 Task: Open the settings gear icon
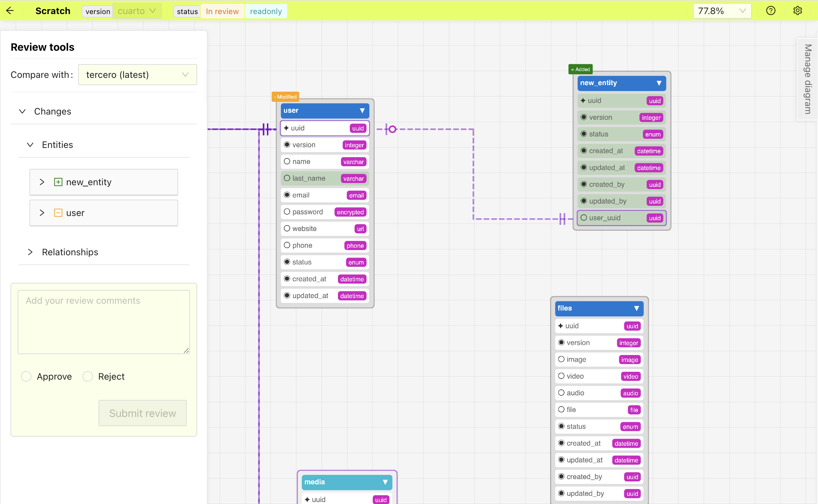797,11
